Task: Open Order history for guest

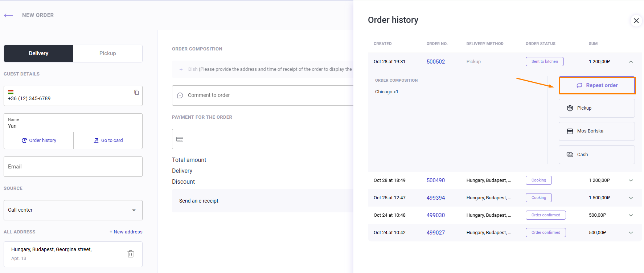Action: click(x=39, y=140)
